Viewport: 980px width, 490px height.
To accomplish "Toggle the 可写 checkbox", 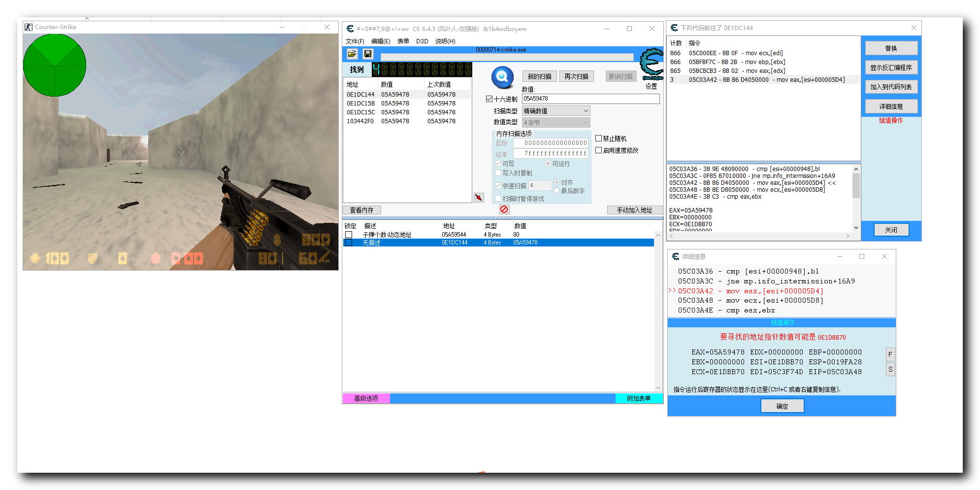I will tap(498, 164).
